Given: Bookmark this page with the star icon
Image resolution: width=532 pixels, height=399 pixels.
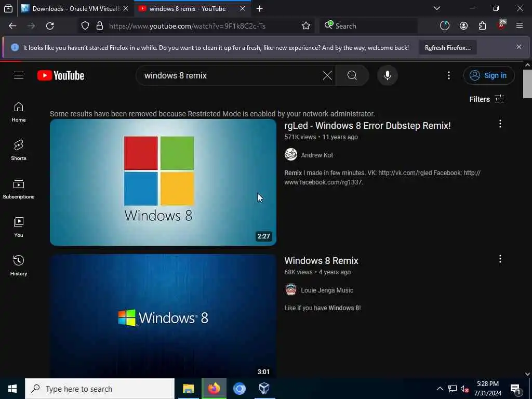Looking at the screenshot, I should click(305, 26).
